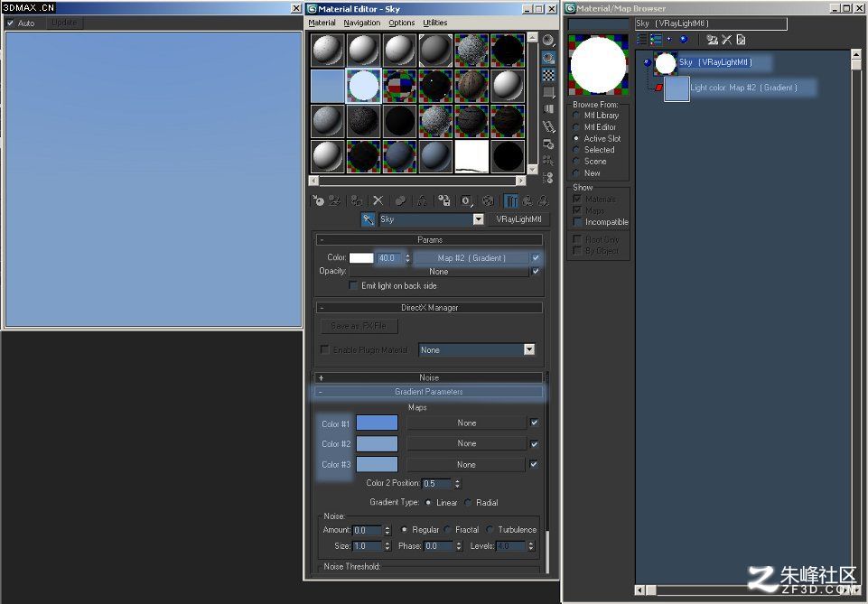Enable the Incompatible checkbox
868x604 pixels.
point(577,222)
